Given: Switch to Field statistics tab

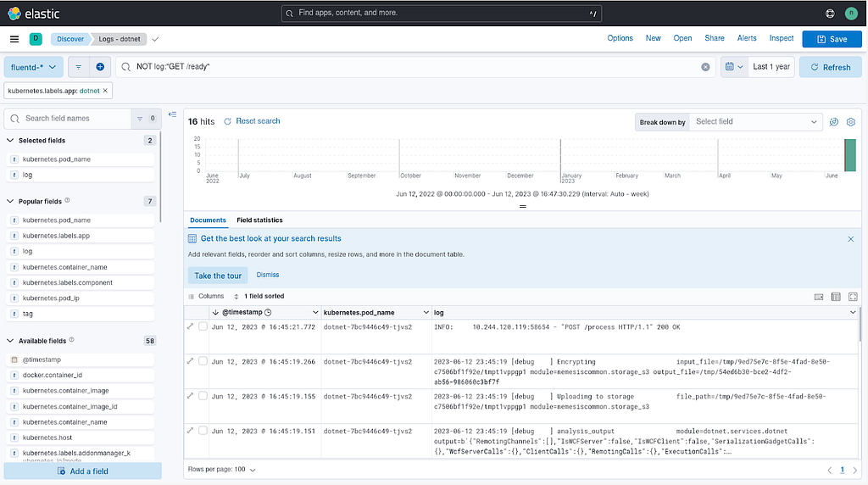Looking at the screenshot, I should pyautogui.click(x=259, y=220).
